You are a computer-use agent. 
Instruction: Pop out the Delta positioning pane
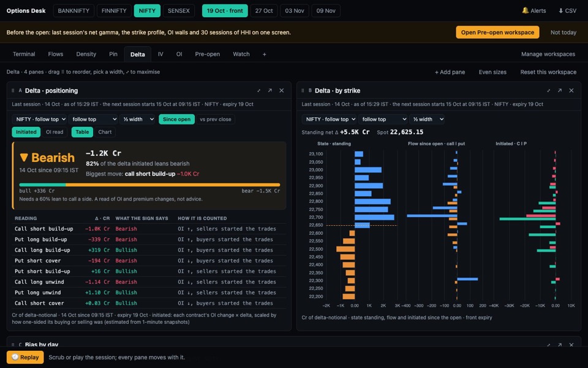coord(270,91)
